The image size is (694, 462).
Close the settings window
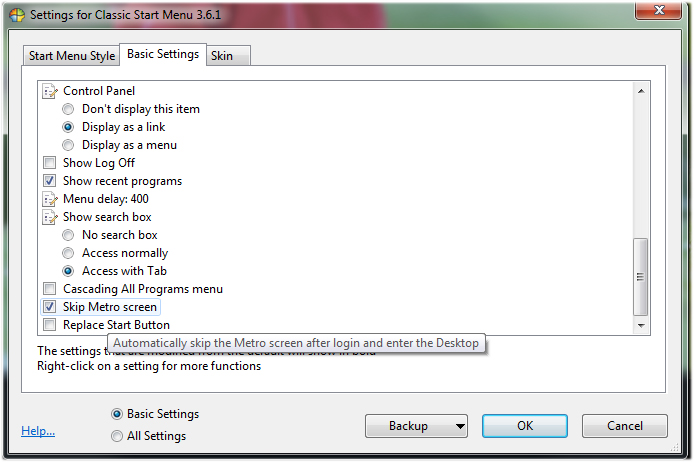pyautogui.click(x=659, y=11)
